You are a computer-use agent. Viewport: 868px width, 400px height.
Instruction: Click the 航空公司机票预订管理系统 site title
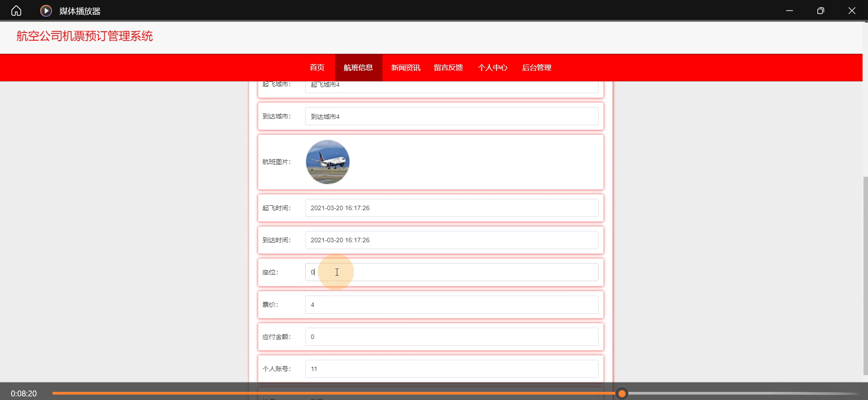(85, 36)
